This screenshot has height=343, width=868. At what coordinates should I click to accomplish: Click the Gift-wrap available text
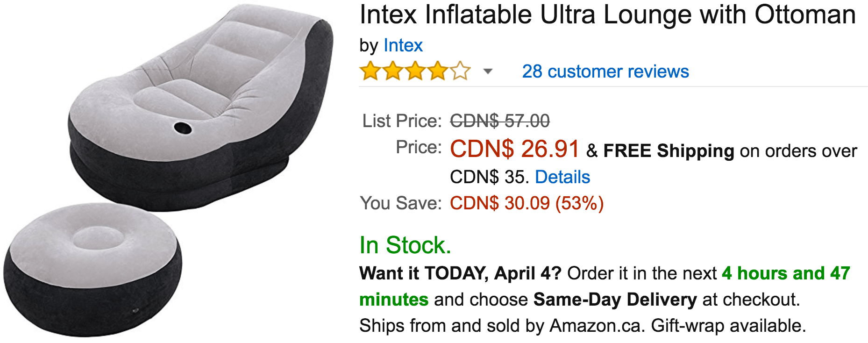click(x=728, y=326)
